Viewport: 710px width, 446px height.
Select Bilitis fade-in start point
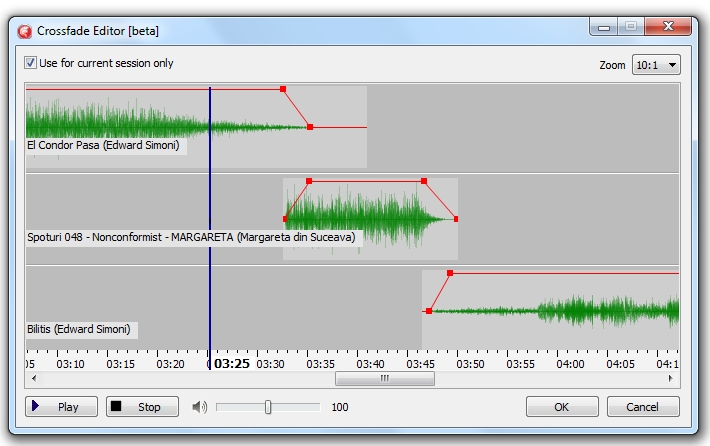pyautogui.click(x=429, y=311)
